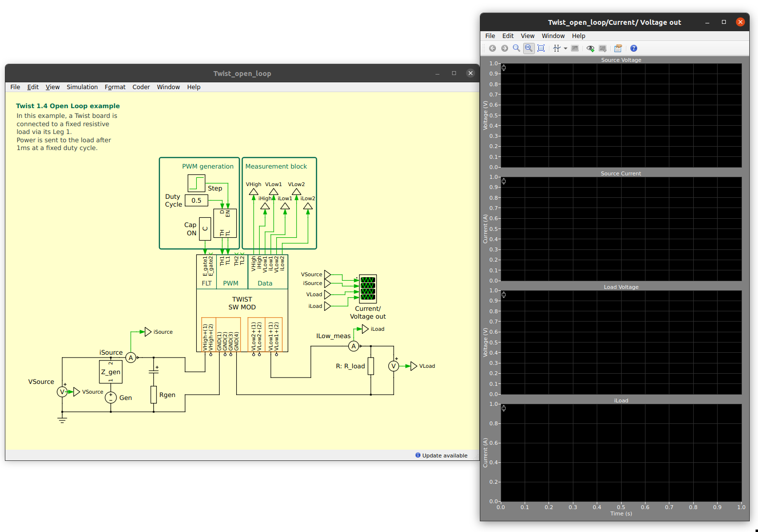Open Edit menu in Twist_open_loop window
This screenshot has height=532, width=758.
pyautogui.click(x=33, y=87)
